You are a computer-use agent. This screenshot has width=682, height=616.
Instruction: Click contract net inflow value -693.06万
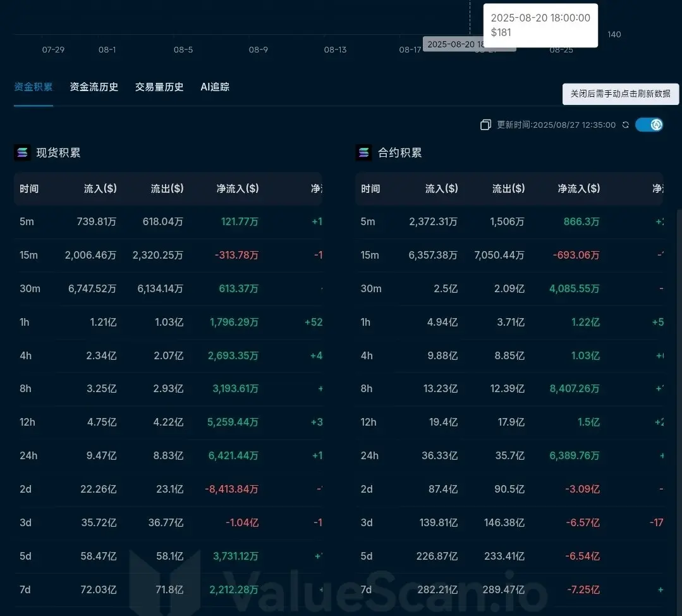tap(576, 255)
